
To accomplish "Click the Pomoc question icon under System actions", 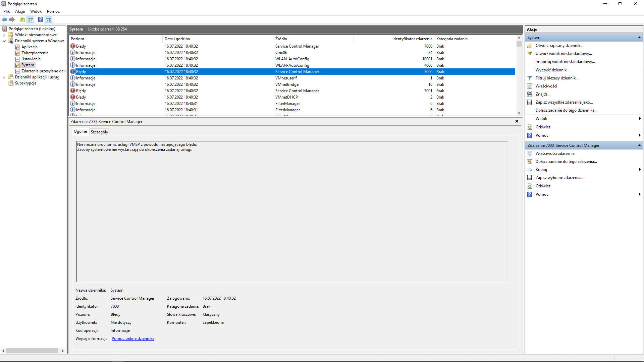I will 530,135.
